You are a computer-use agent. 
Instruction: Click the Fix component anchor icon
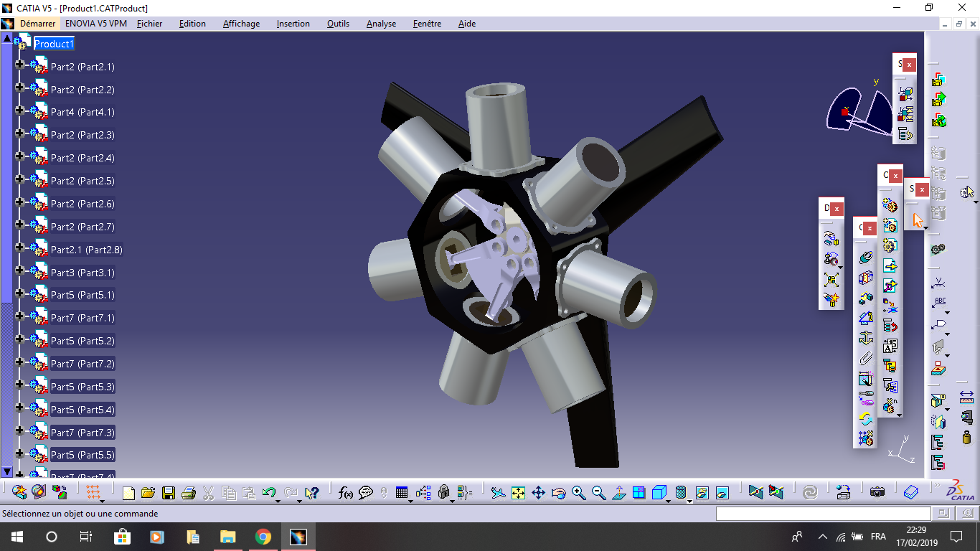point(866,337)
